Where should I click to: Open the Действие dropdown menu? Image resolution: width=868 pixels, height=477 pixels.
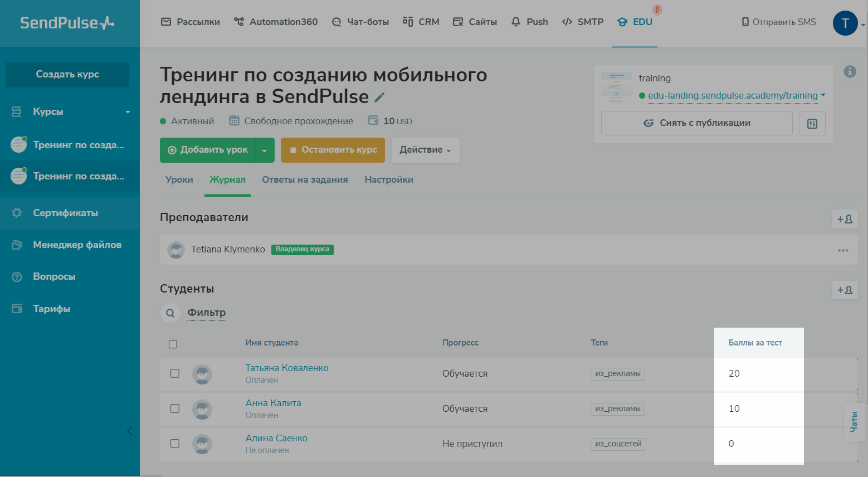(425, 150)
